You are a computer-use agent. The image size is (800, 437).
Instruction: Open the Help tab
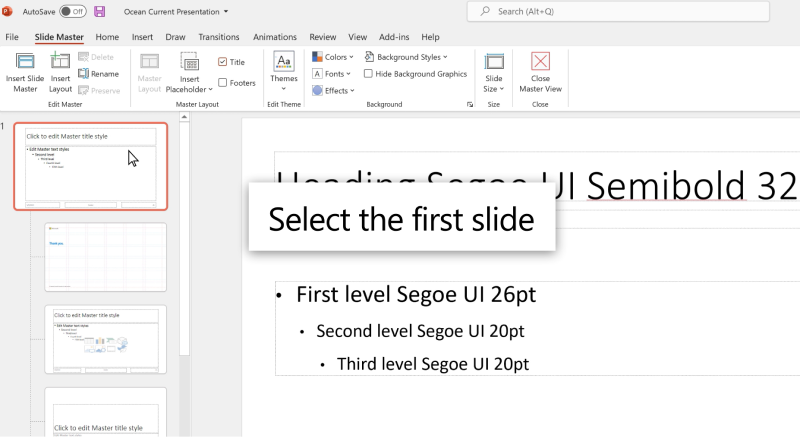point(430,37)
